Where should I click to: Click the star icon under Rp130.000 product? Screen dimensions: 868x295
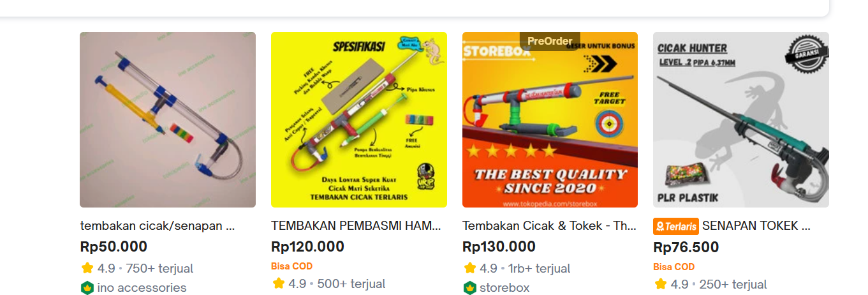pyautogui.click(x=470, y=268)
